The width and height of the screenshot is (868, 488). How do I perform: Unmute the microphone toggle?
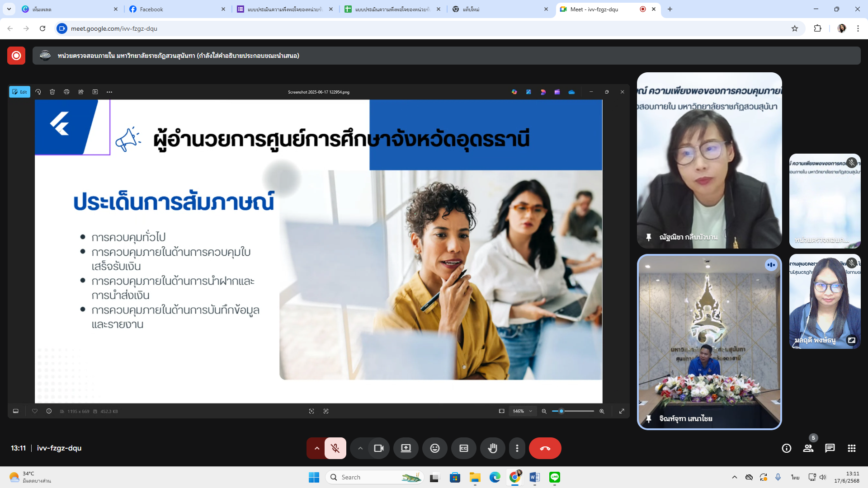click(x=335, y=448)
